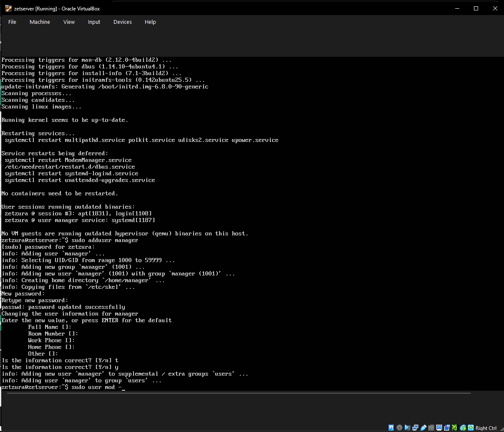Open the hard disk activity status icon
The image size is (504, 432).
tap(391, 428)
